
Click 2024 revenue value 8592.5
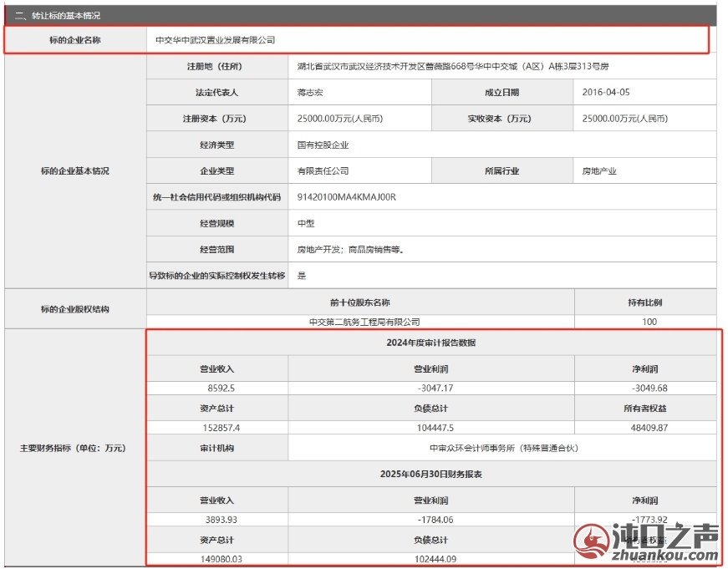pyautogui.click(x=221, y=388)
